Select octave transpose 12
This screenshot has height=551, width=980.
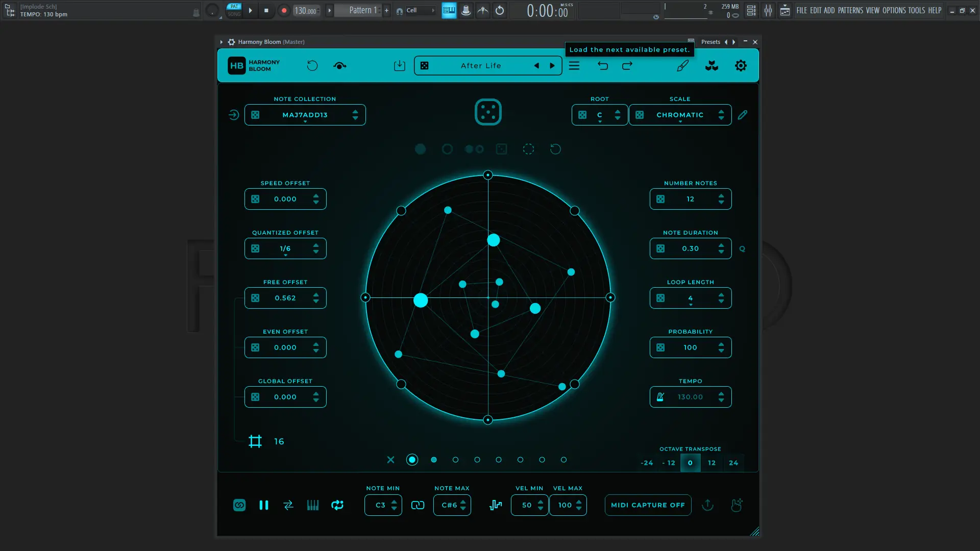(712, 463)
